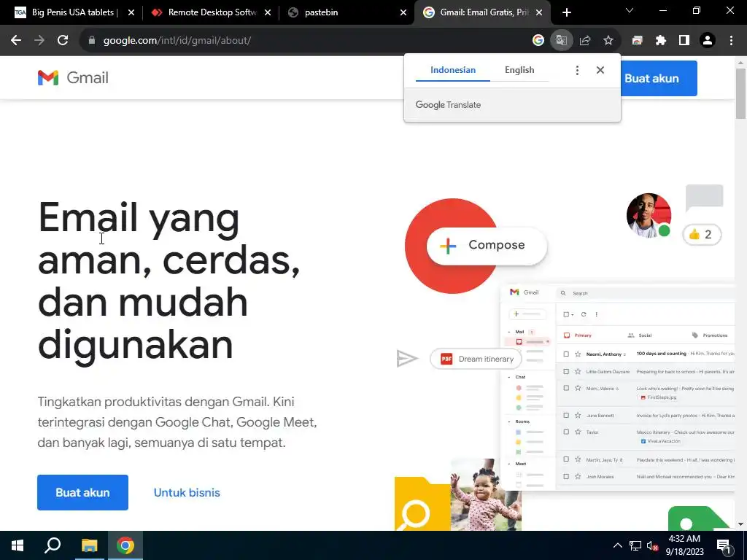Click the thumbs-up reaction bubble

702,234
